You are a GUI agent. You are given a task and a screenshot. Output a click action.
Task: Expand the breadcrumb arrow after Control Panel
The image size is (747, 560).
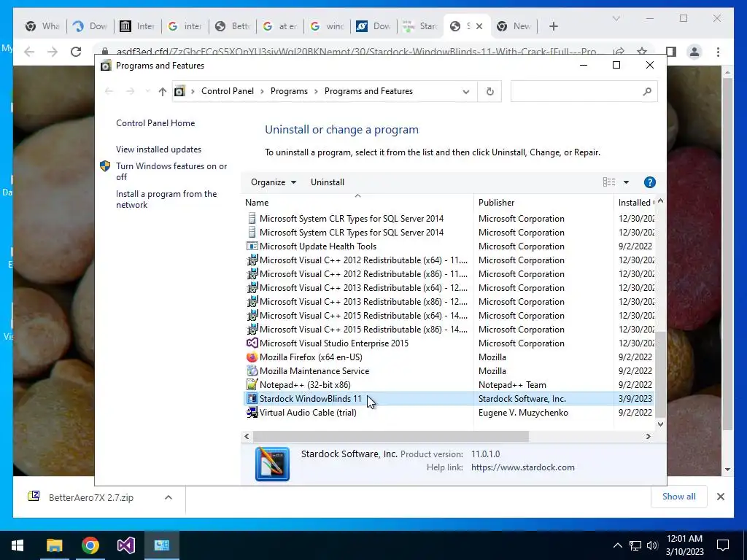coord(262,91)
